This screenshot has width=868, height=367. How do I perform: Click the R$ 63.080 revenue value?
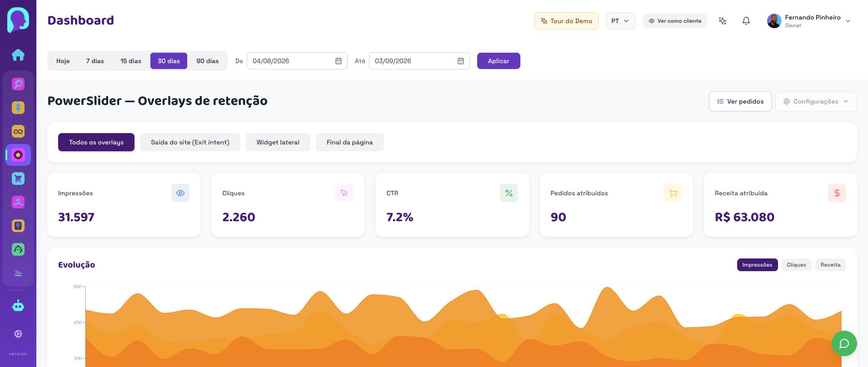pos(744,217)
